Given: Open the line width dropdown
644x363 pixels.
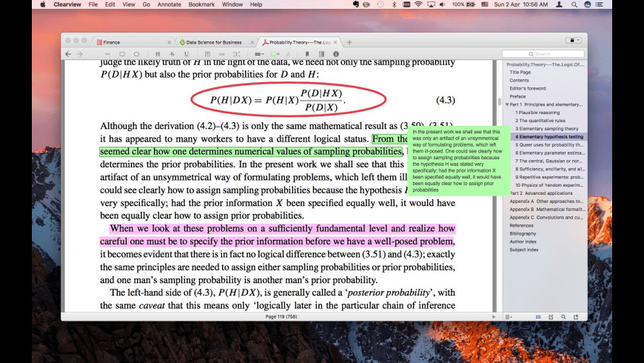Looking at the screenshot, I should point(259,54).
